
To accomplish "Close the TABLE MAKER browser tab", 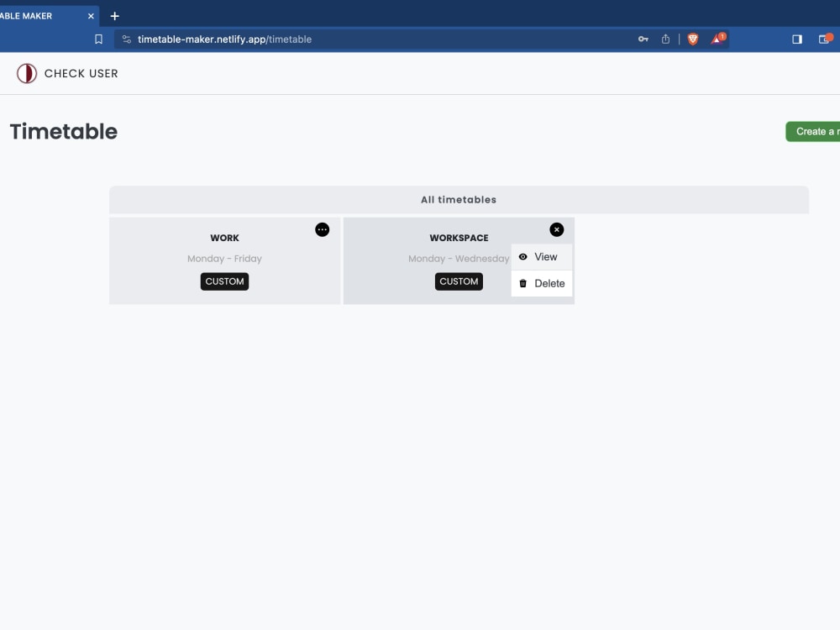I will [x=91, y=16].
